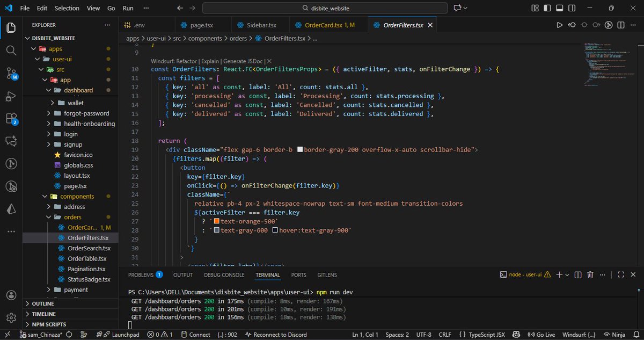
Task: Open the Run and Debug view
Action: pyautogui.click(x=11, y=96)
